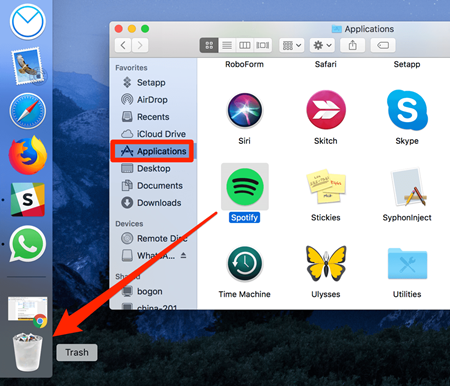Viewport: 450px width, 386px height.
Task: Select the Ulysses butterfly icon
Action: click(x=326, y=264)
